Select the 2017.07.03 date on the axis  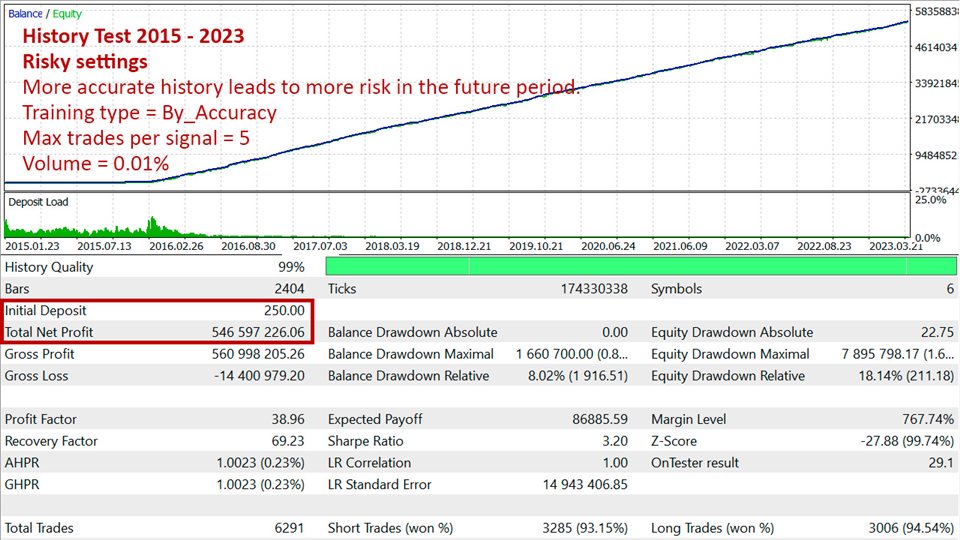(x=323, y=246)
